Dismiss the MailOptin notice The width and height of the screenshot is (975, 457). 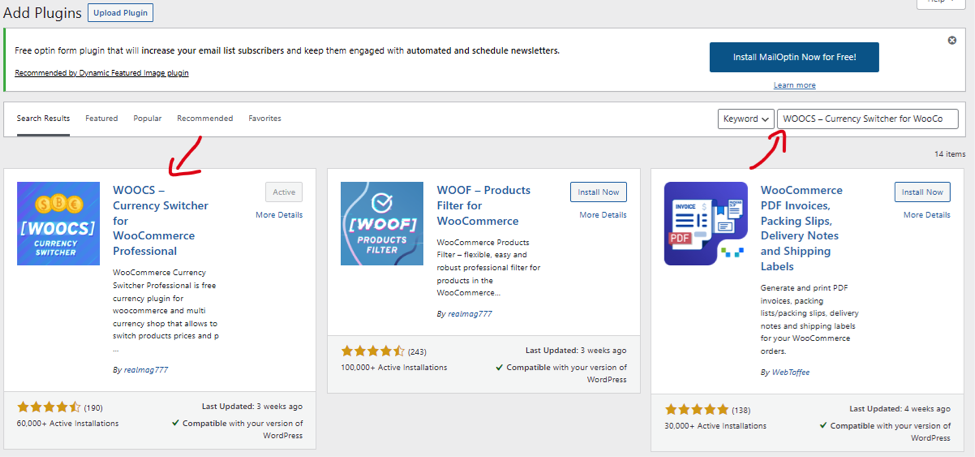pos(951,40)
